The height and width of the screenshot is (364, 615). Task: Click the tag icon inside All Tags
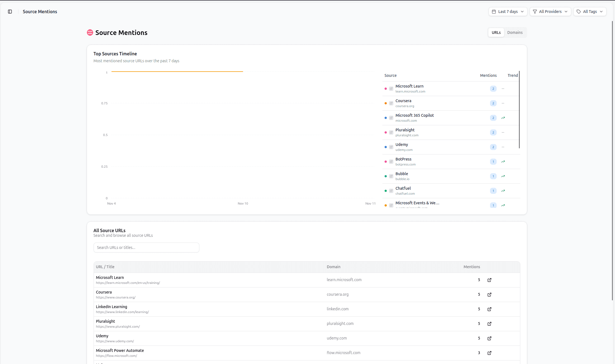[578, 12]
